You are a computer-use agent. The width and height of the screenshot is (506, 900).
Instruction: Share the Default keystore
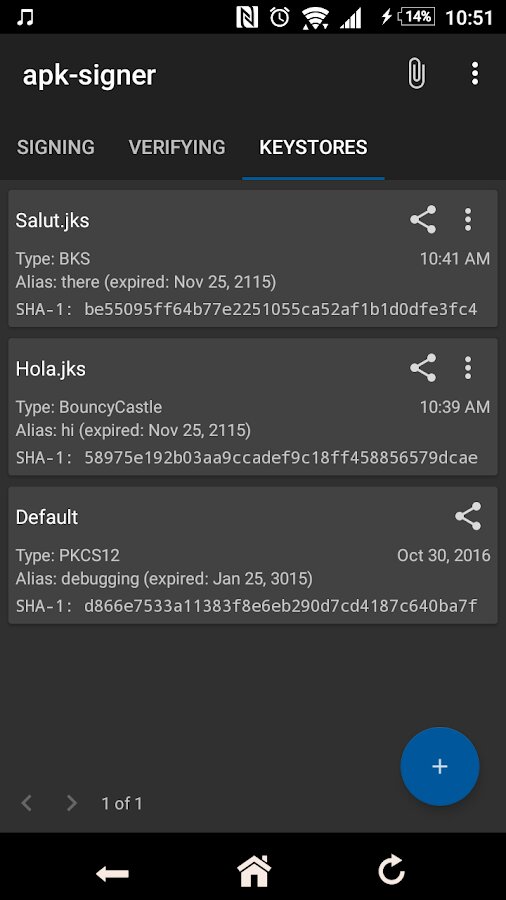(468, 516)
